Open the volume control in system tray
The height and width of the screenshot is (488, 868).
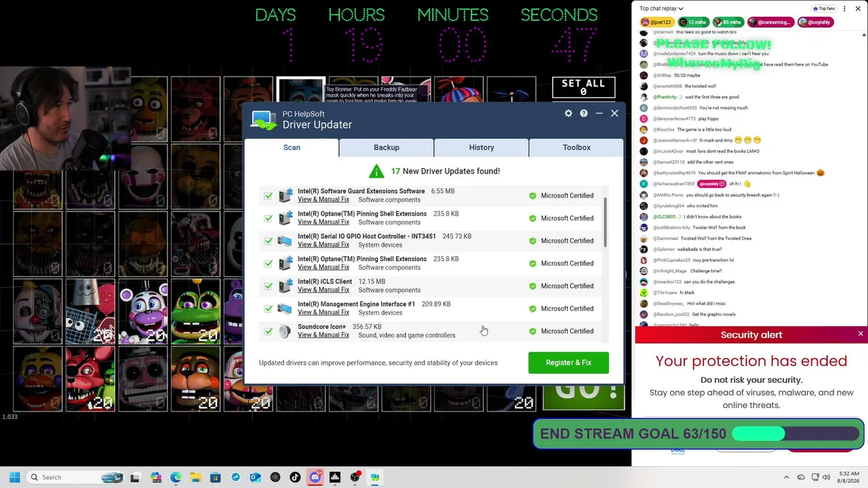click(x=826, y=477)
